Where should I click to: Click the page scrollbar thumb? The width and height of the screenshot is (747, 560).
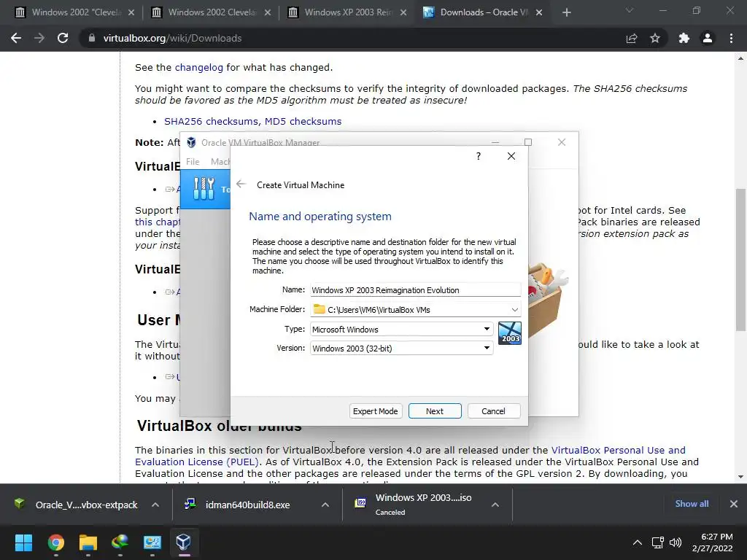click(x=740, y=260)
